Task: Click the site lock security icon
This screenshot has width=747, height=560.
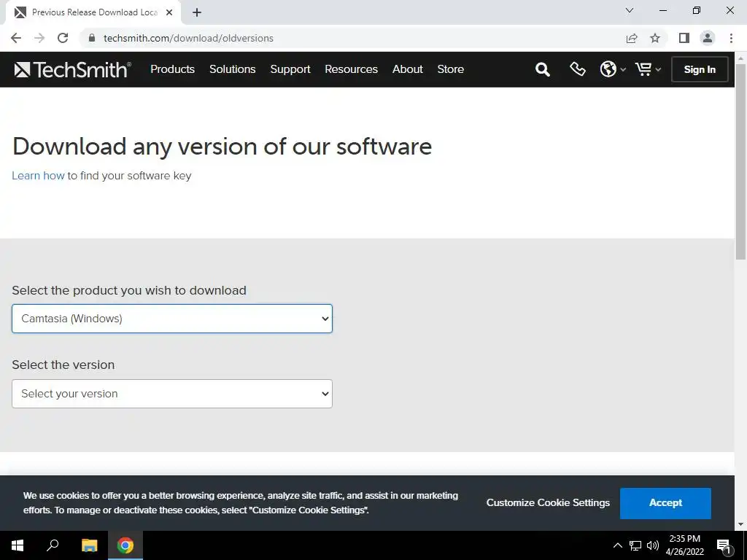Action: pyautogui.click(x=92, y=38)
